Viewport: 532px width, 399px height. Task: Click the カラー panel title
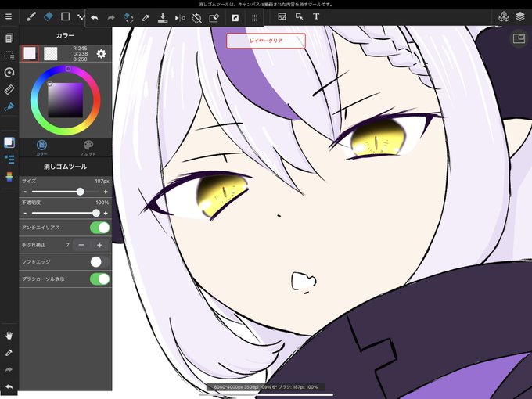(x=65, y=35)
